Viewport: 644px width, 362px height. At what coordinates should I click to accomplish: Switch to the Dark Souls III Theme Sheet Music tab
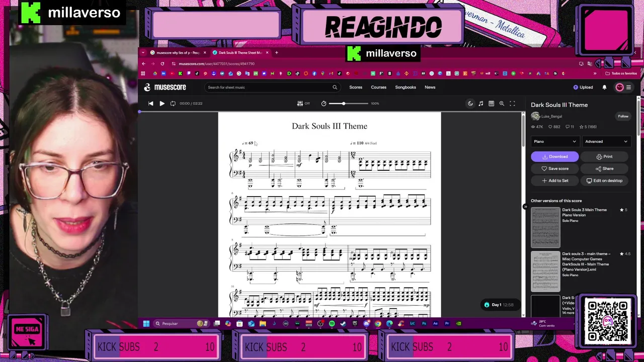click(240, 52)
